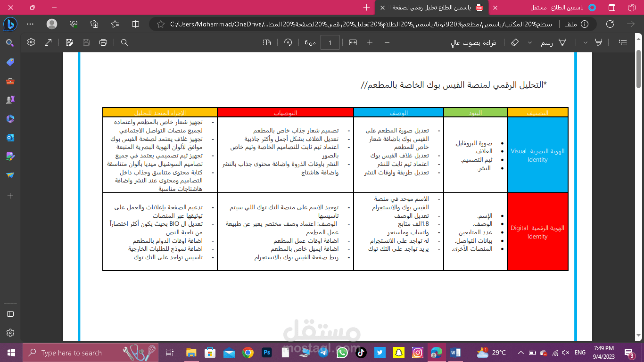644x362 pixels.
Task: Refresh the current page
Action: click(x=610, y=24)
